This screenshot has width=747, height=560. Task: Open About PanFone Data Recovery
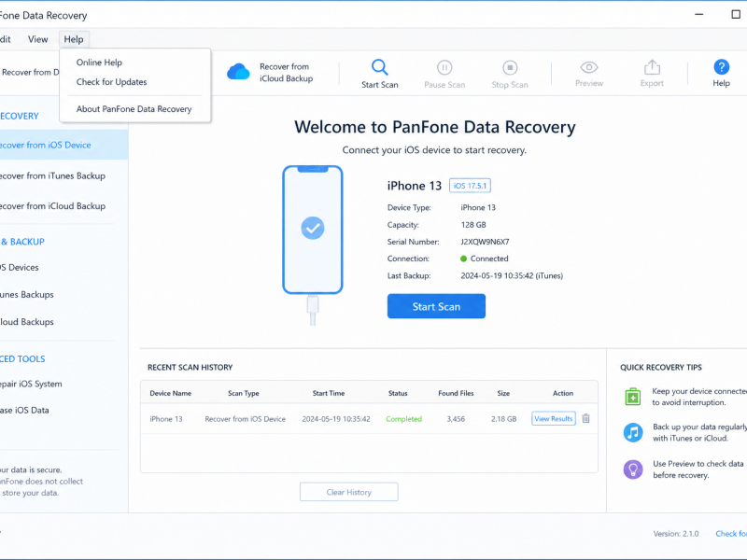tap(134, 109)
